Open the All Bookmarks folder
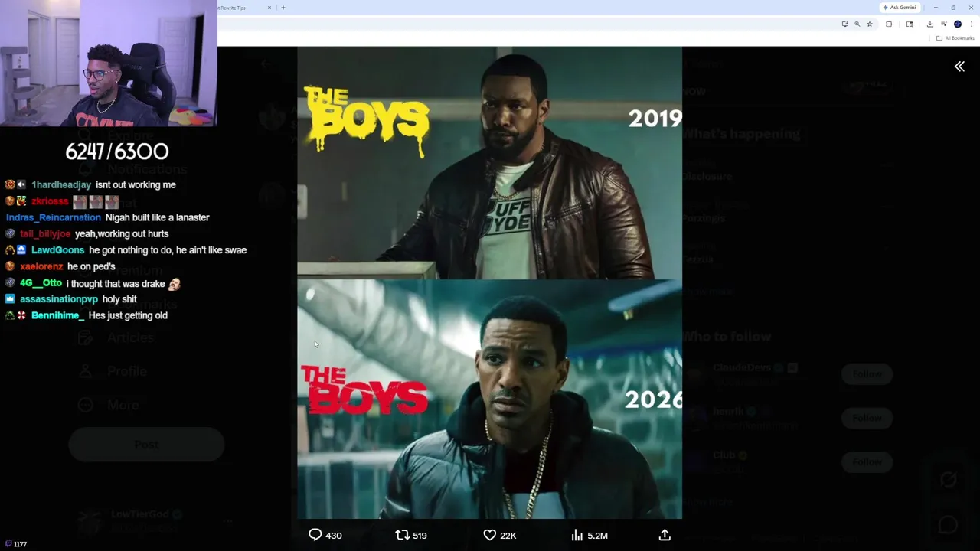Viewport: 980px width, 551px height. point(955,38)
